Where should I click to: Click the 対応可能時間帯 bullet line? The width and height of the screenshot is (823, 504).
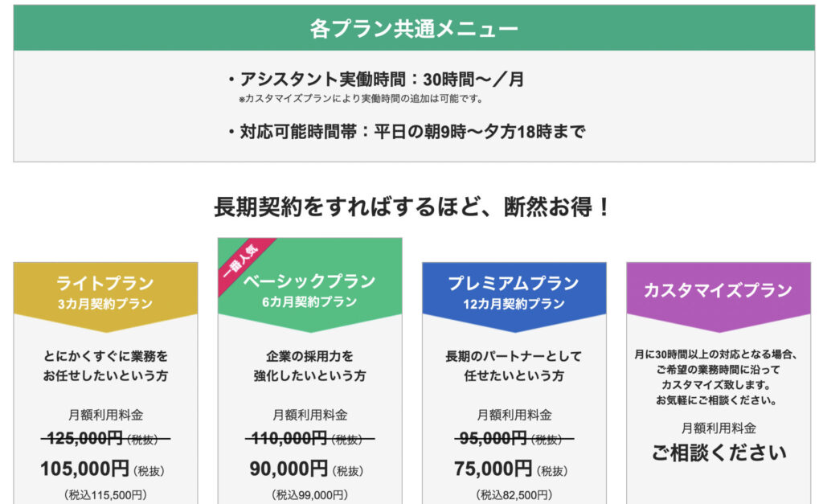point(406,131)
